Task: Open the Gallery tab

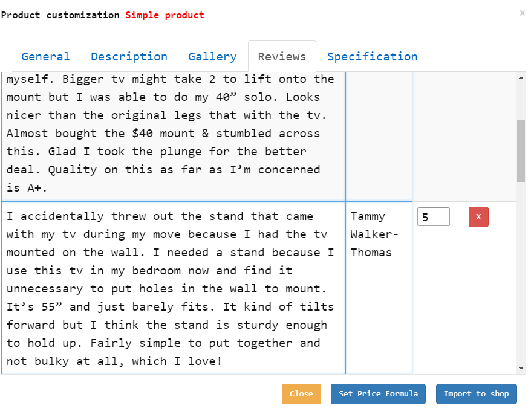Action: point(212,57)
